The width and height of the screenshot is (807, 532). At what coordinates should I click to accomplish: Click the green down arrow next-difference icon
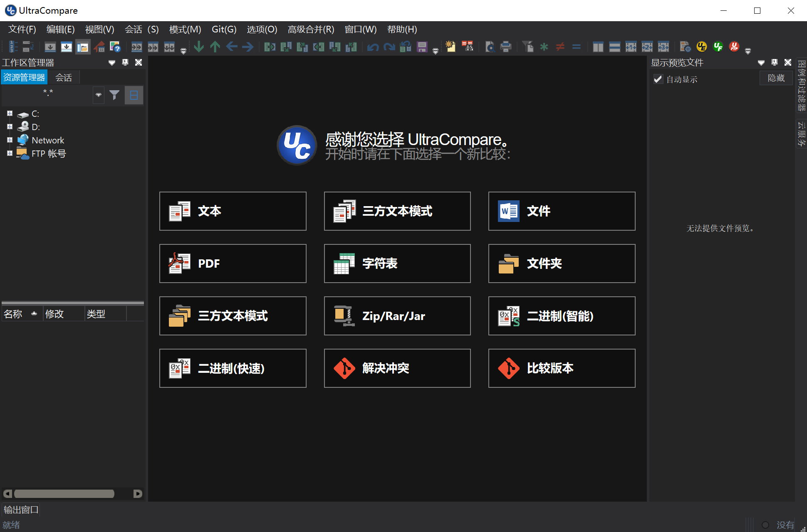199,47
